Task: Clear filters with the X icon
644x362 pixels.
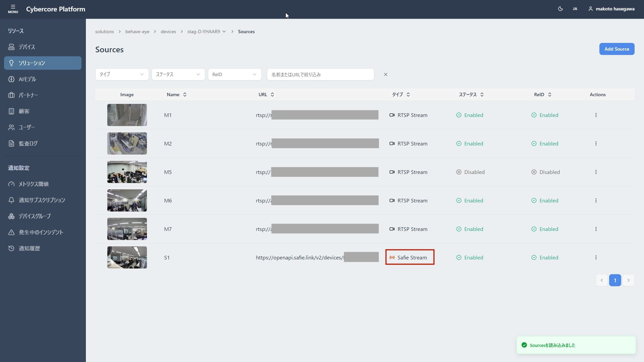Action: pyautogui.click(x=385, y=74)
